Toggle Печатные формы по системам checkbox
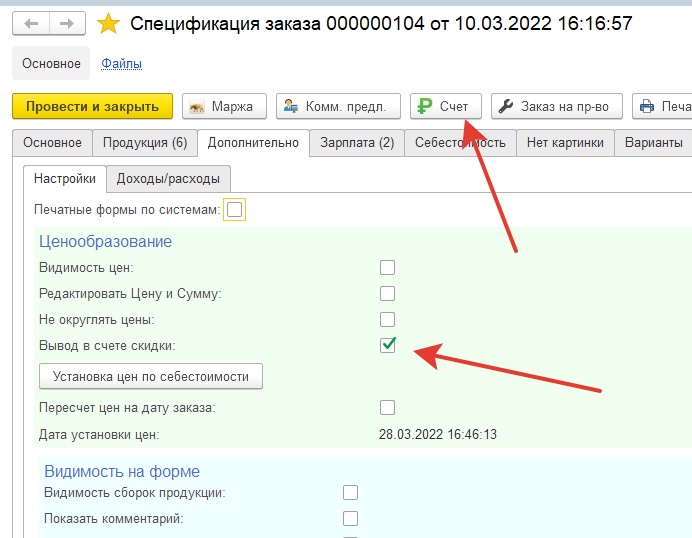 pos(234,210)
